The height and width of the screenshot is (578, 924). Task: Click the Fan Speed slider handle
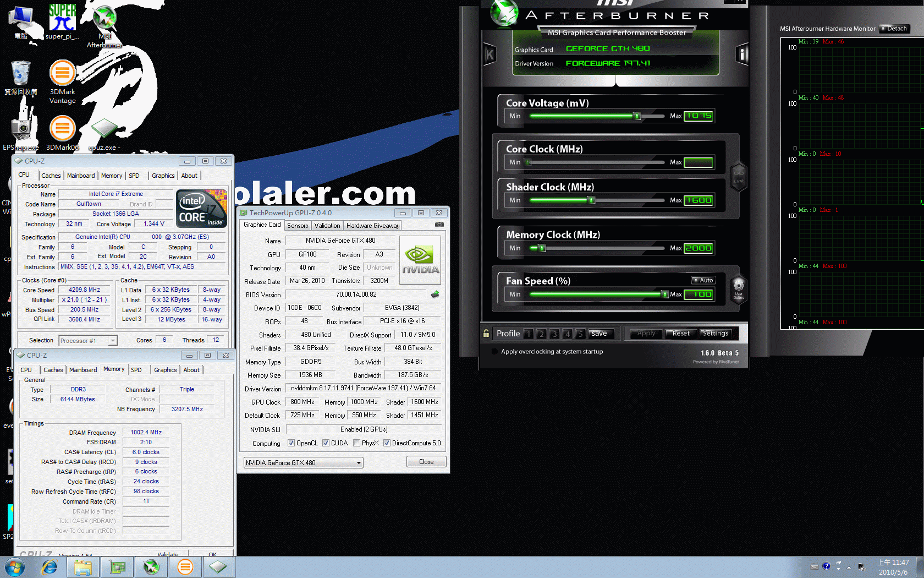click(x=665, y=294)
